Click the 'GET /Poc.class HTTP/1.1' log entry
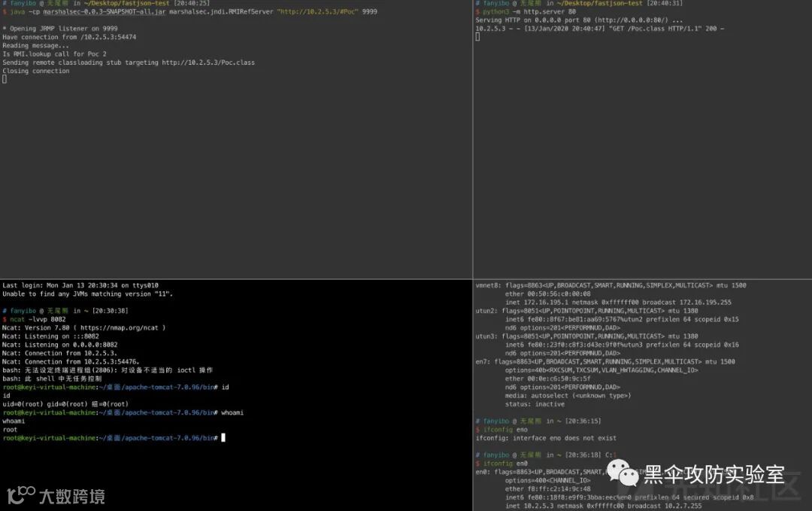 (x=600, y=29)
